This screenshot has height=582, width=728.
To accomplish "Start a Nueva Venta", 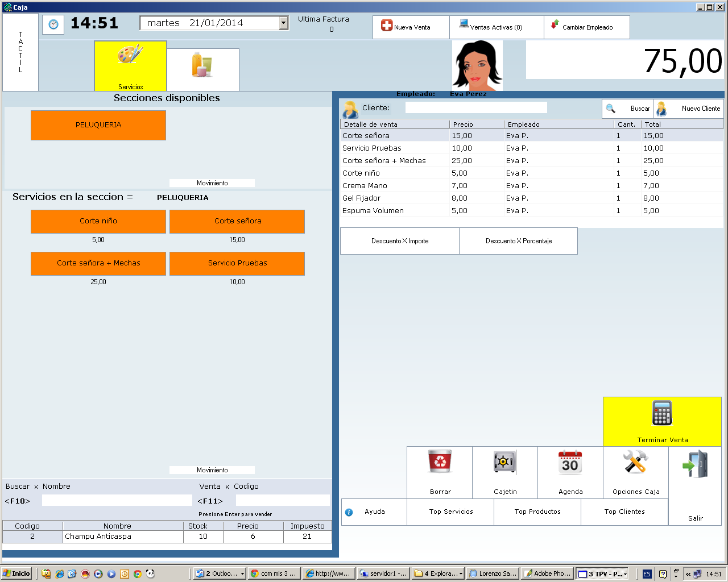I will [x=411, y=27].
